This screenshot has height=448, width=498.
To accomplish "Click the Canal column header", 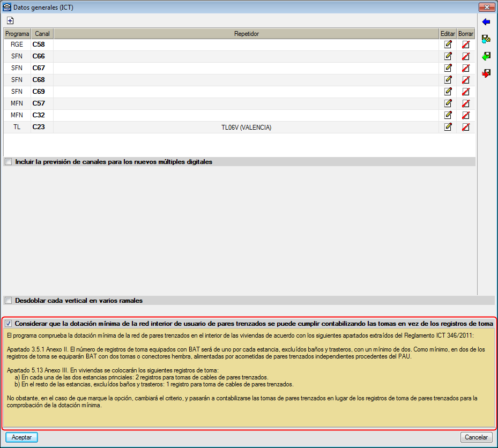I will tap(42, 34).
